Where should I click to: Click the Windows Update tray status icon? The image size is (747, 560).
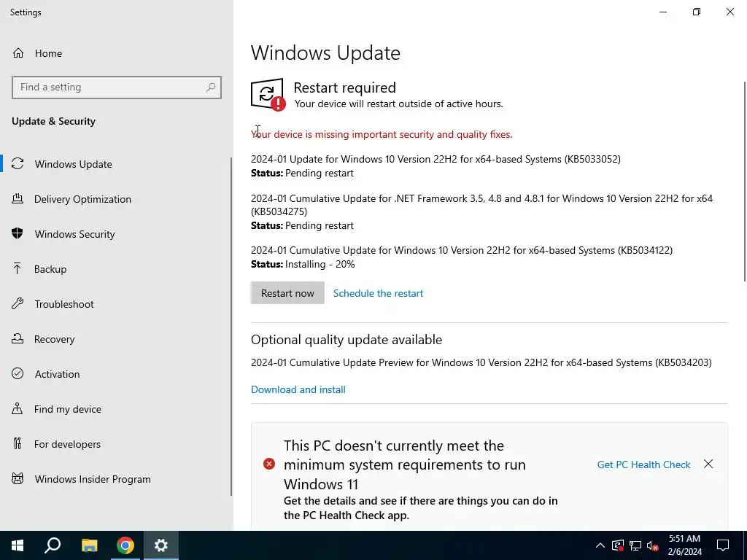click(618, 545)
